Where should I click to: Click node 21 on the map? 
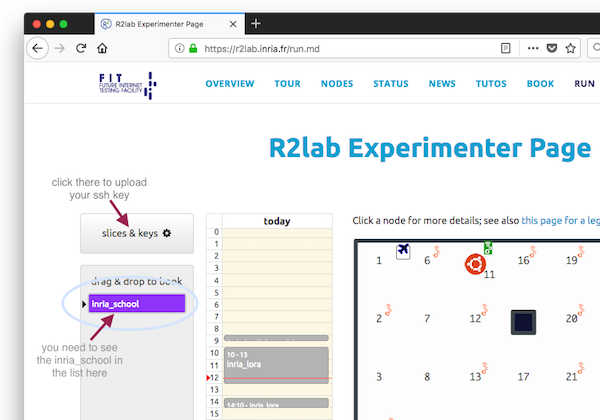[x=572, y=377]
